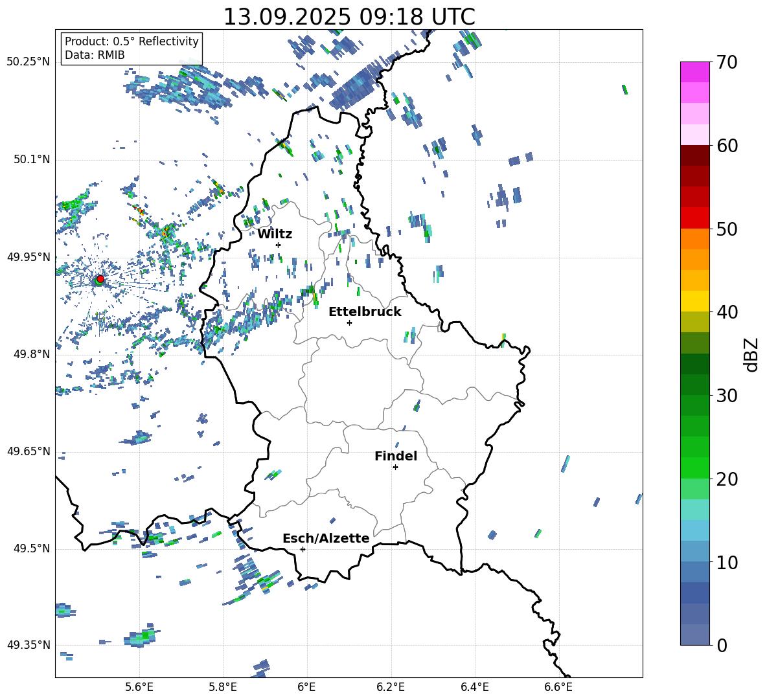Screen dimensions: 767x700
Task: Select the Wiltz city label
Action: pyautogui.click(x=275, y=234)
